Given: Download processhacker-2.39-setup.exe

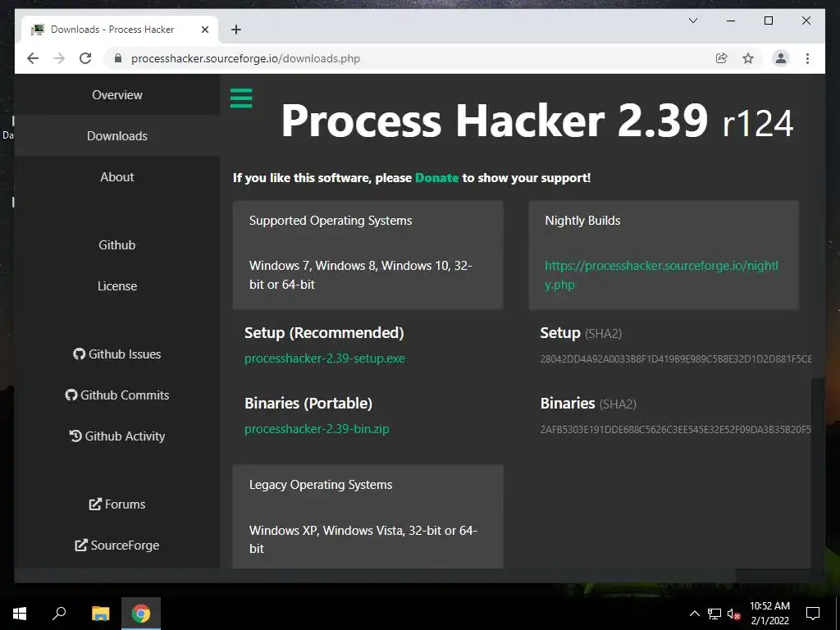Looking at the screenshot, I should pyautogui.click(x=325, y=358).
